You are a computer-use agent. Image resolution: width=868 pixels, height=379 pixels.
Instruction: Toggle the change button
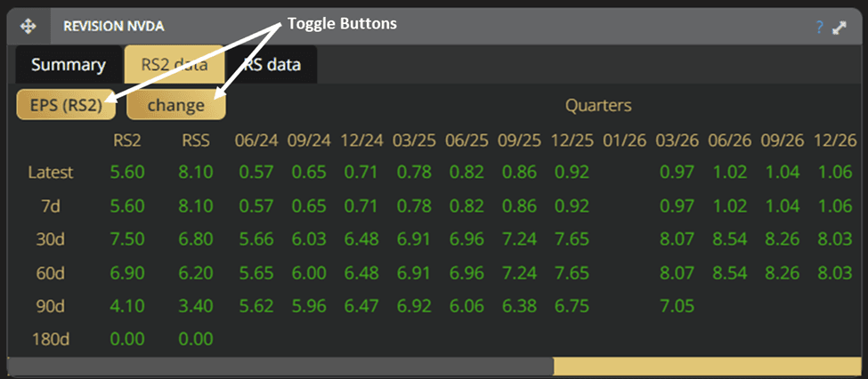(176, 105)
